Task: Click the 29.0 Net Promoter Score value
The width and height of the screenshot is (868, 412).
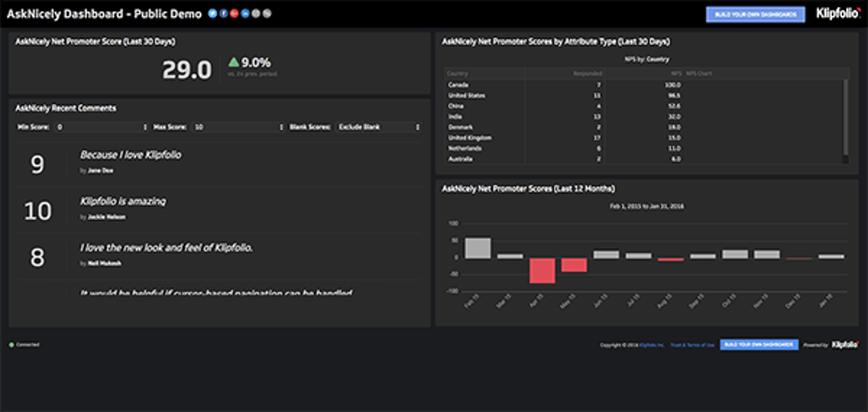Action: pos(187,70)
